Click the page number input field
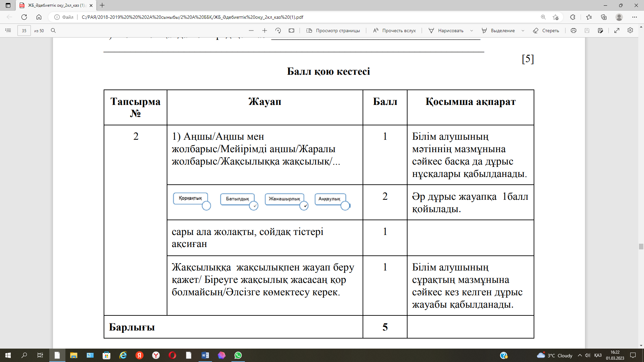The image size is (644, 362). pos(24,31)
